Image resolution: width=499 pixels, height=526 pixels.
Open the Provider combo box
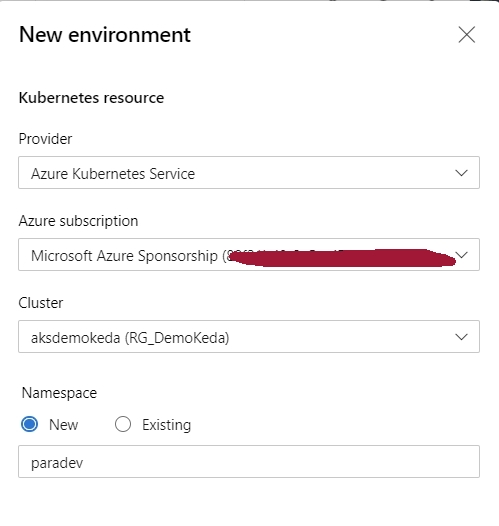click(249, 172)
